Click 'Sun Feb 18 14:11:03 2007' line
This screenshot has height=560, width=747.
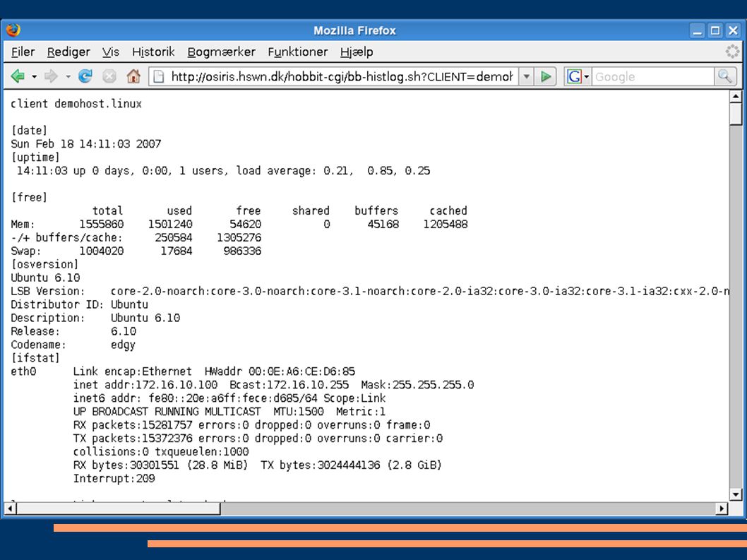85,144
